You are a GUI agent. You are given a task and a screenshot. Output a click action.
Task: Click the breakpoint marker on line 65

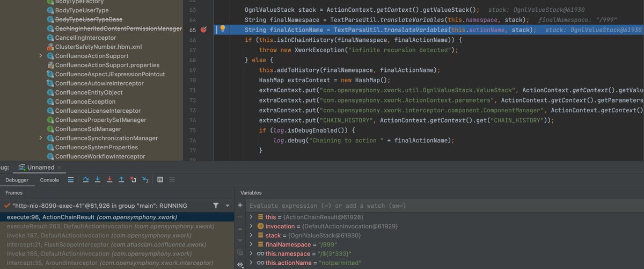pos(203,30)
